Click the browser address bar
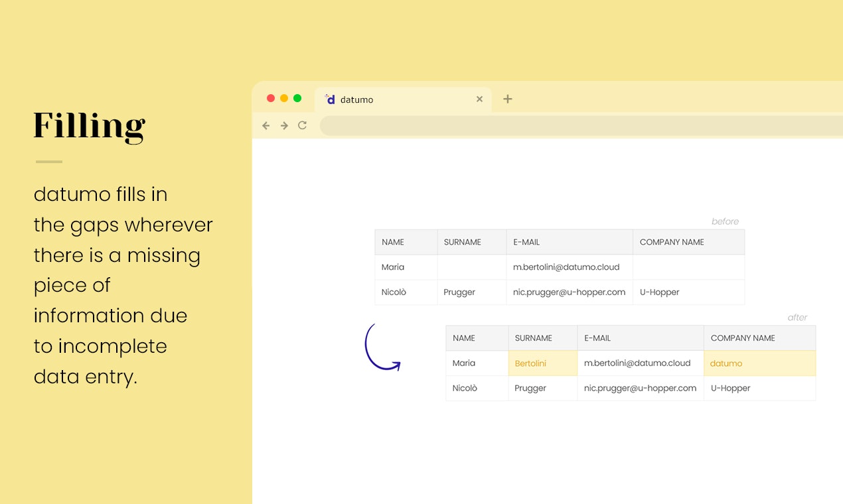843x504 pixels. coord(581,125)
